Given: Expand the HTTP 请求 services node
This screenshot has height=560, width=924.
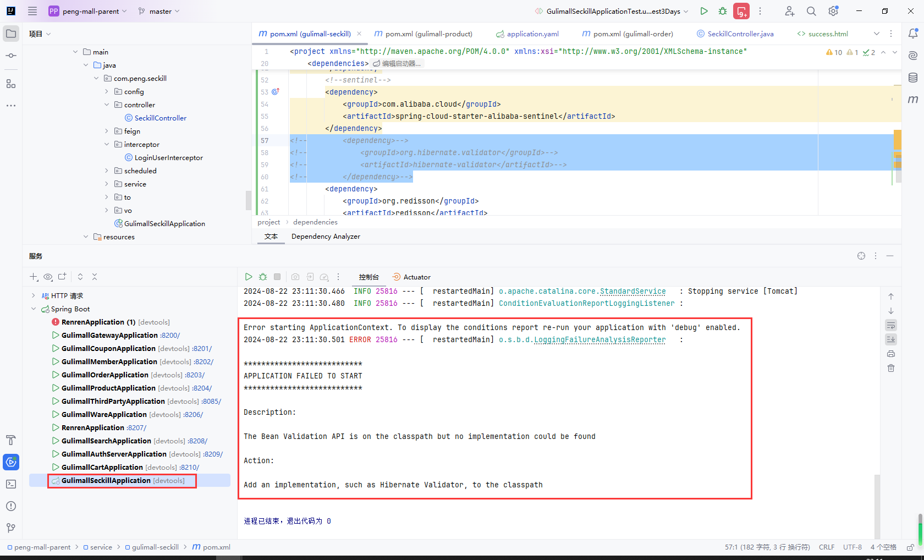Looking at the screenshot, I should 34,295.
